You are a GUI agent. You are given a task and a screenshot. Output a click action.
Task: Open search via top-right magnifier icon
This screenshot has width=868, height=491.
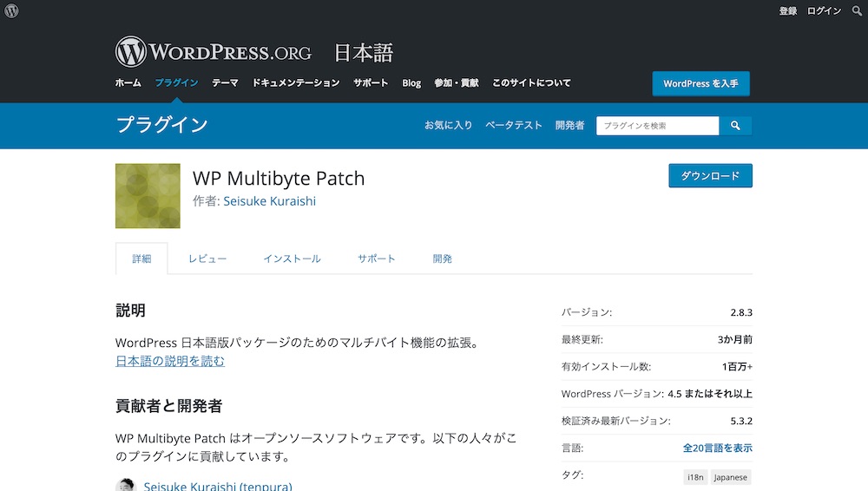857,10
